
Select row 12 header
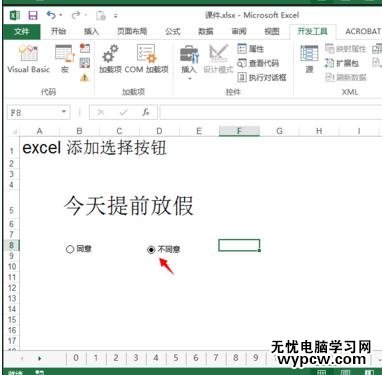12,288
